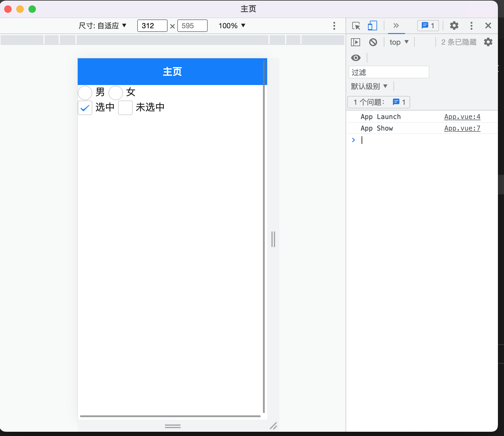
Task: Click the App Launch console message
Action: point(380,117)
